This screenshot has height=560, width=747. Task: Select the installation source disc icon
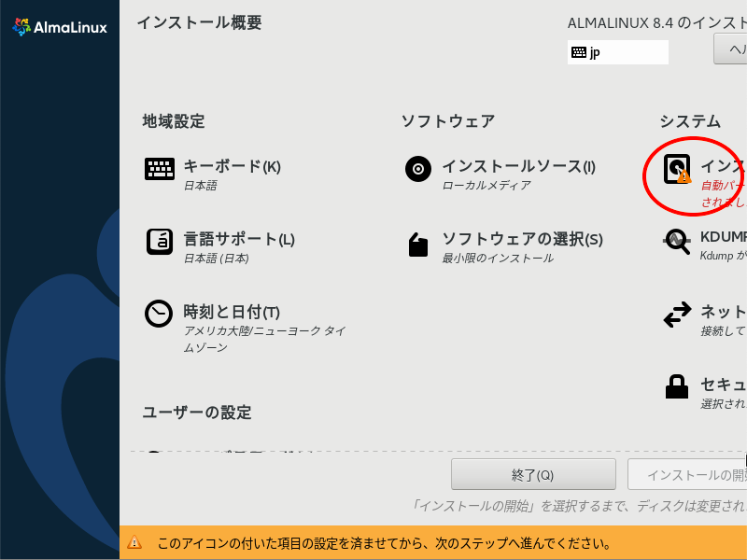tap(418, 169)
